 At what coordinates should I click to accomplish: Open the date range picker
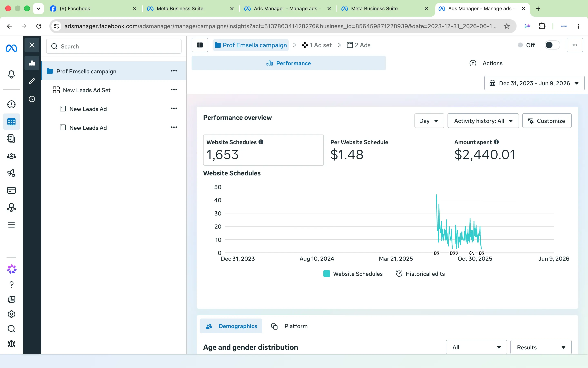pos(534,83)
